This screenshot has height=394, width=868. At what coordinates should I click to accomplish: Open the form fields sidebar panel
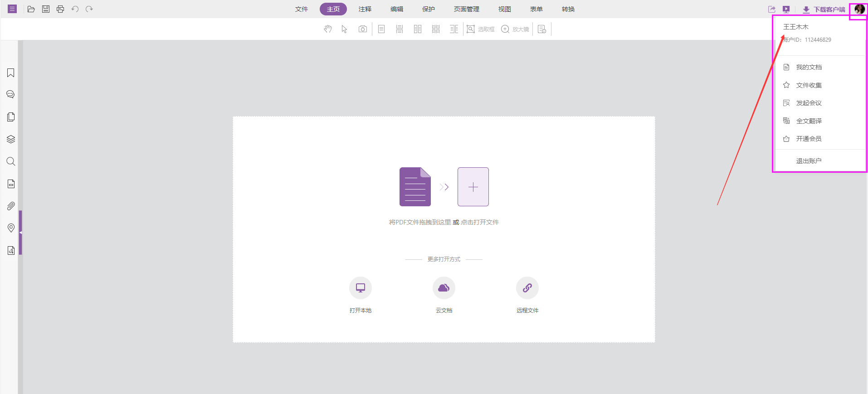pos(11,184)
